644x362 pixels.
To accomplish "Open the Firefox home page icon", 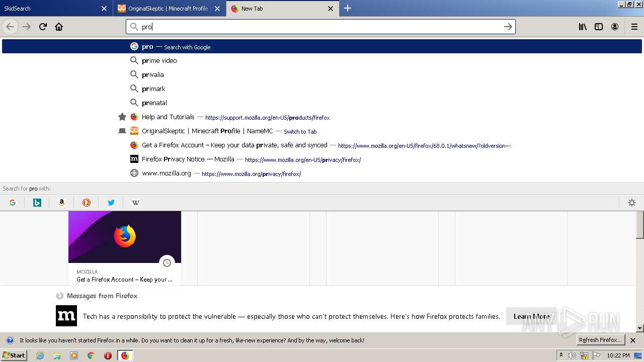I will pyautogui.click(x=59, y=27).
